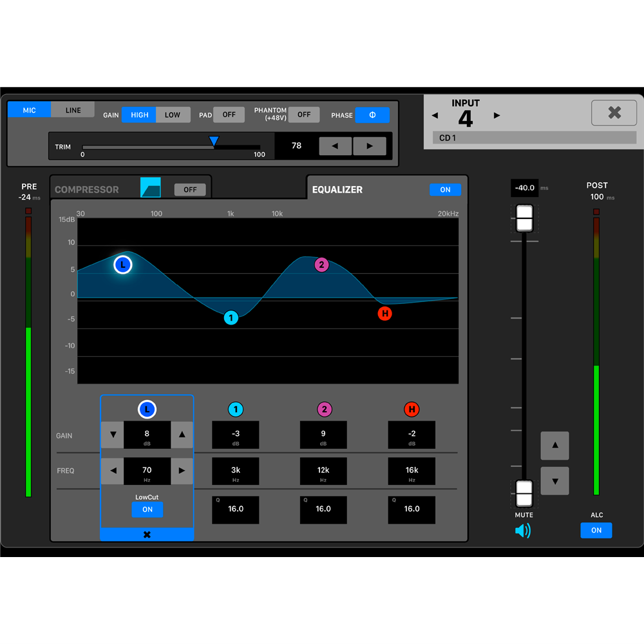Close the L band editor with X bar
Screen dimensions: 644x644
click(x=147, y=535)
